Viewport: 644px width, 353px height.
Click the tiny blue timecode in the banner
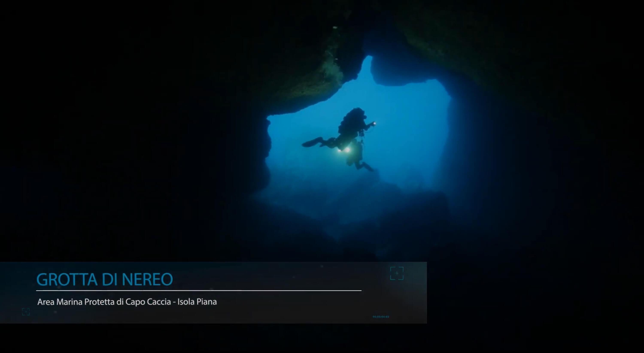[381, 317]
